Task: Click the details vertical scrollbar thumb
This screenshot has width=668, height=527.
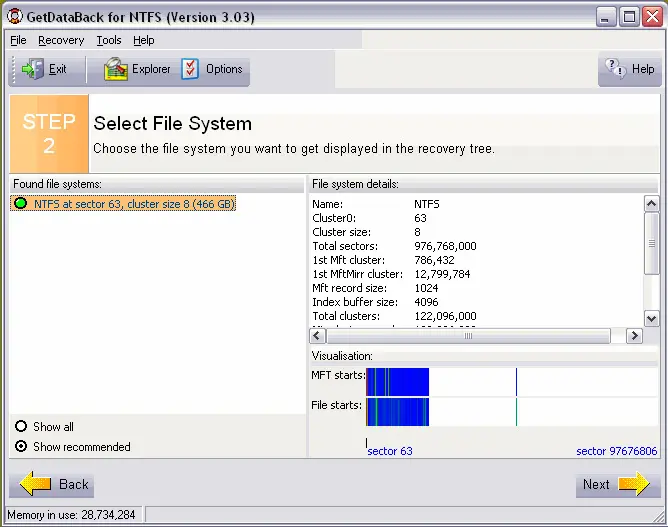Action: (x=651, y=243)
